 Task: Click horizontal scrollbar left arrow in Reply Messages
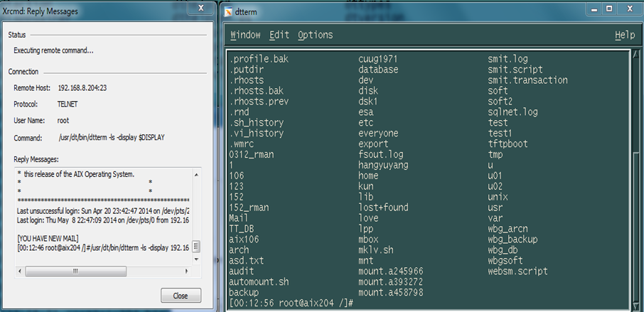coord(21,271)
